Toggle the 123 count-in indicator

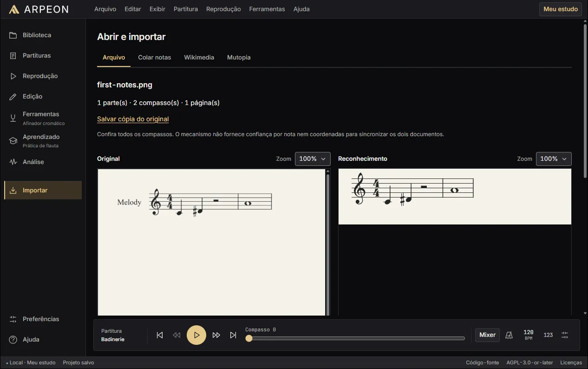[548, 335]
